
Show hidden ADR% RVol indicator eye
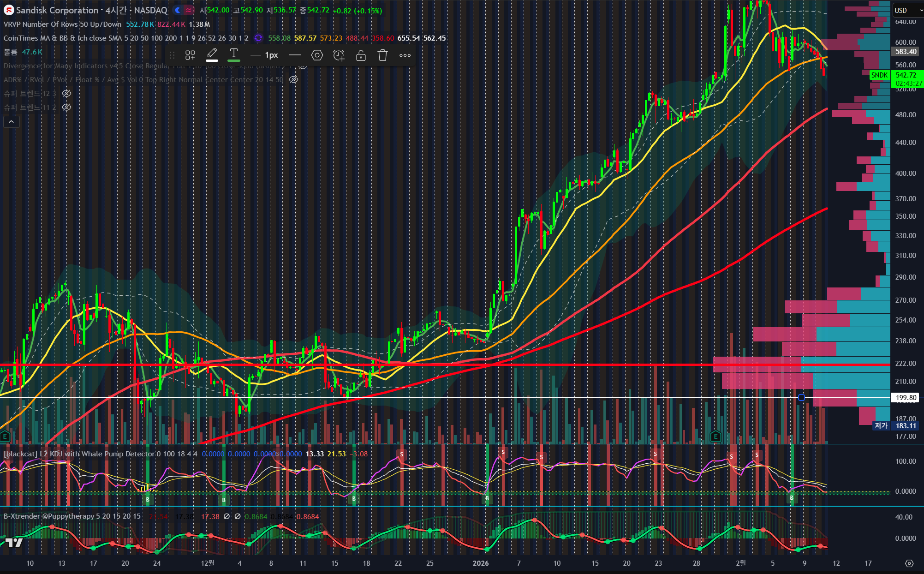[293, 80]
